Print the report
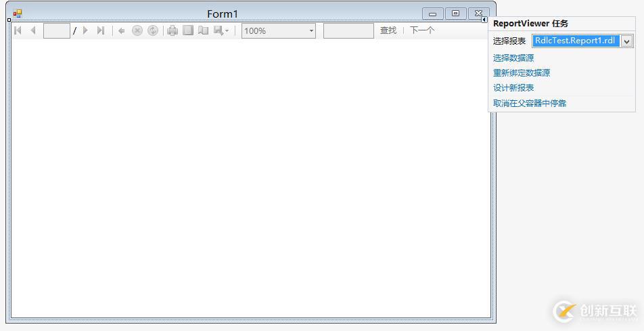This screenshot has height=331, width=644. (172, 31)
